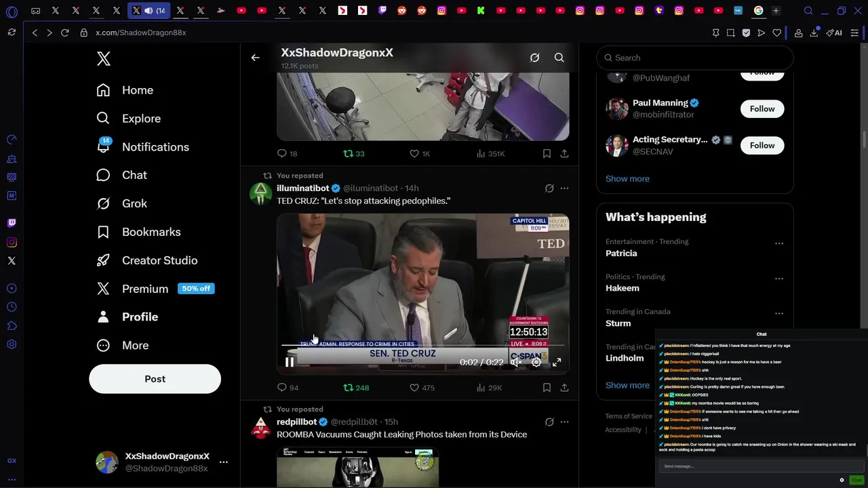The height and width of the screenshot is (488, 868).
Task: Undo repost on post with 33 reposts
Action: click(x=354, y=154)
